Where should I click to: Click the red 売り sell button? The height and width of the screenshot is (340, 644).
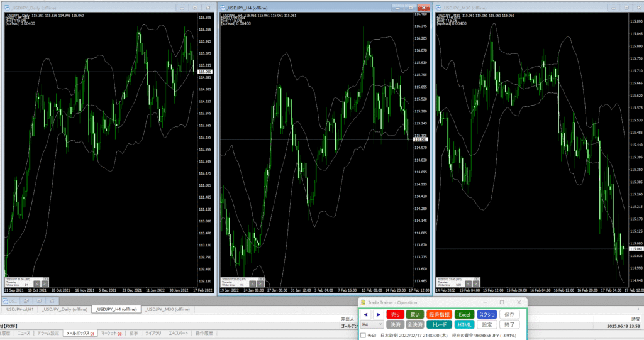point(395,314)
